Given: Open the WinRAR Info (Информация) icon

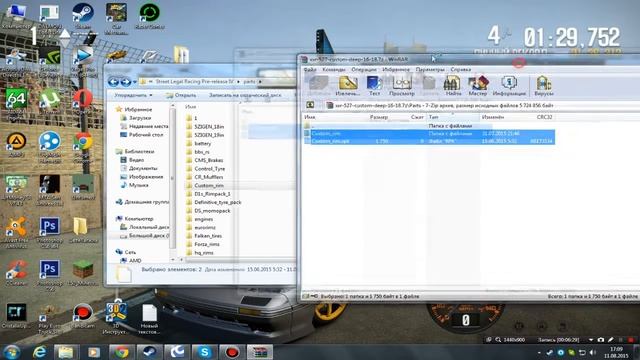Looking at the screenshot, I should 509,86.
